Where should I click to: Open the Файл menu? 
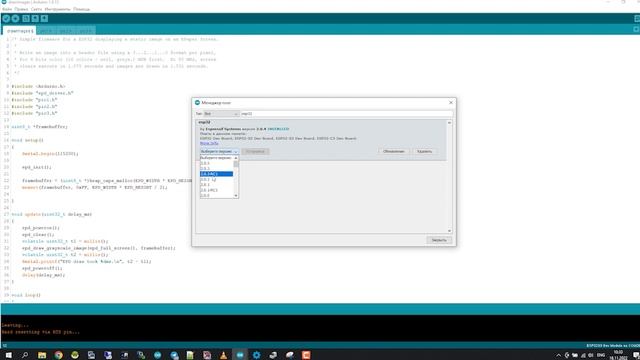click(x=7, y=9)
